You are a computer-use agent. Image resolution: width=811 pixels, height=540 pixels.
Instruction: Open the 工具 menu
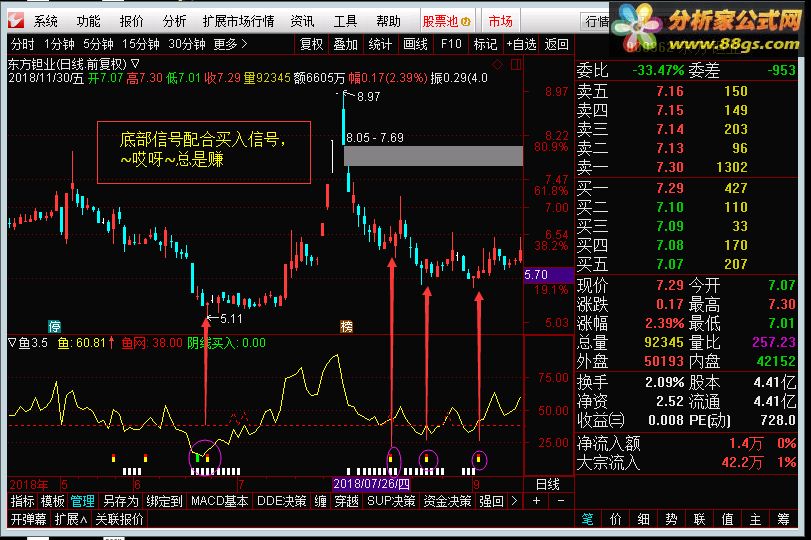pos(345,21)
